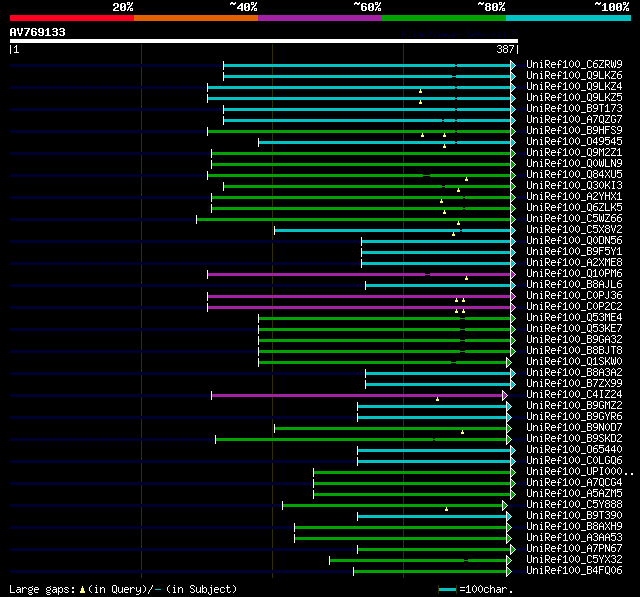Click the purple alignment bar for Q10PM6

(x=361, y=275)
